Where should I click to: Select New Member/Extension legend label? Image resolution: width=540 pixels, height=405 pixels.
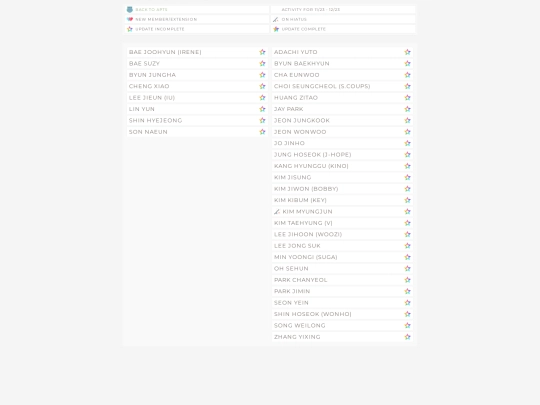[x=166, y=19]
